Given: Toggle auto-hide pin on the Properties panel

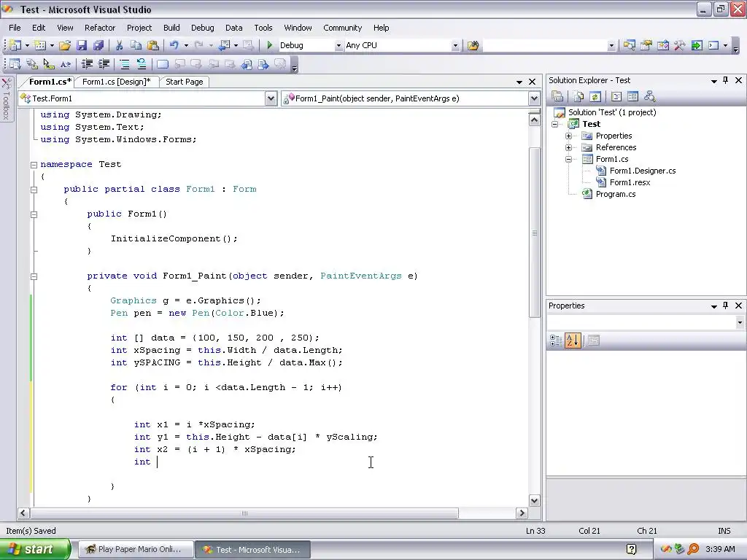Looking at the screenshot, I should [726, 306].
